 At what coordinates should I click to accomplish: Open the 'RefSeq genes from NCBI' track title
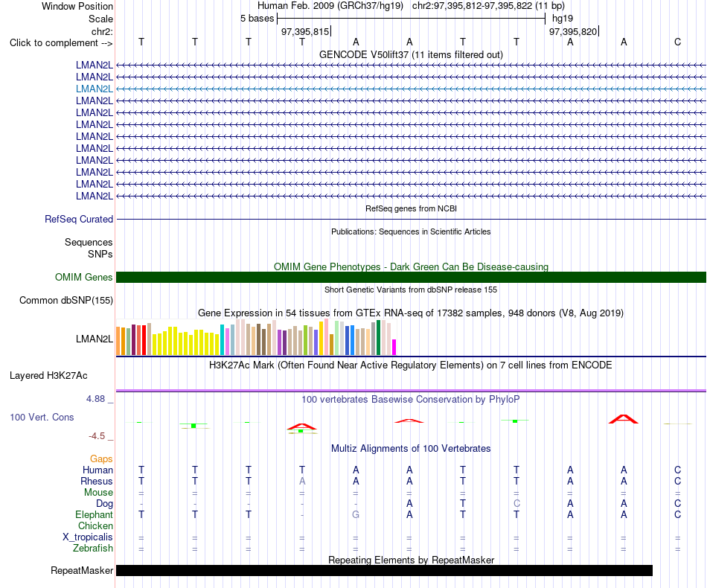coord(411,208)
